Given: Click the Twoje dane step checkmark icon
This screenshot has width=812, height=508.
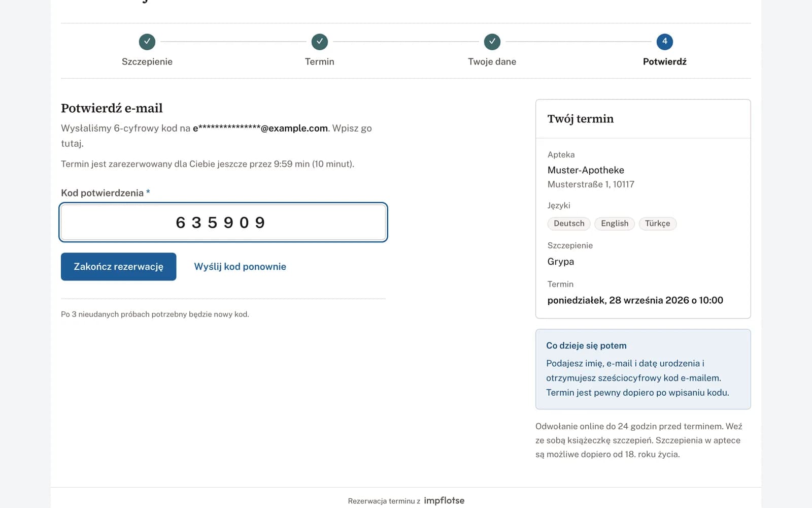Looking at the screenshot, I should click(492, 42).
